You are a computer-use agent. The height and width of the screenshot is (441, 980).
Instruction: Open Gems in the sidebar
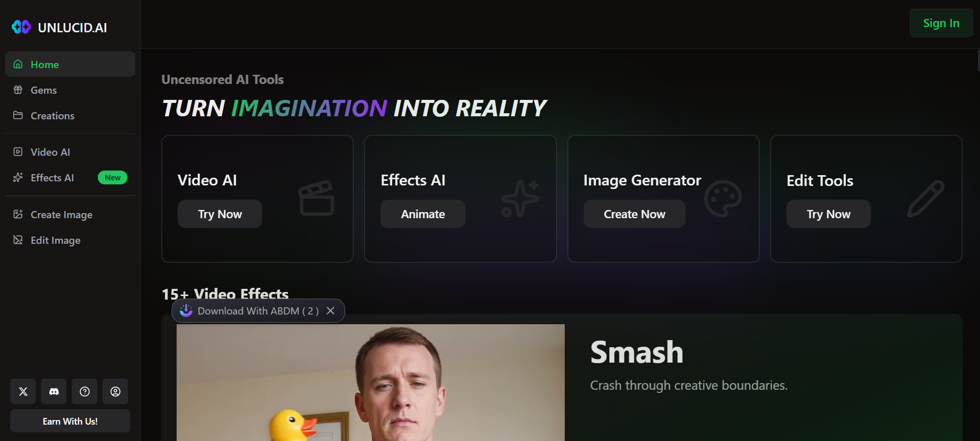click(70, 90)
